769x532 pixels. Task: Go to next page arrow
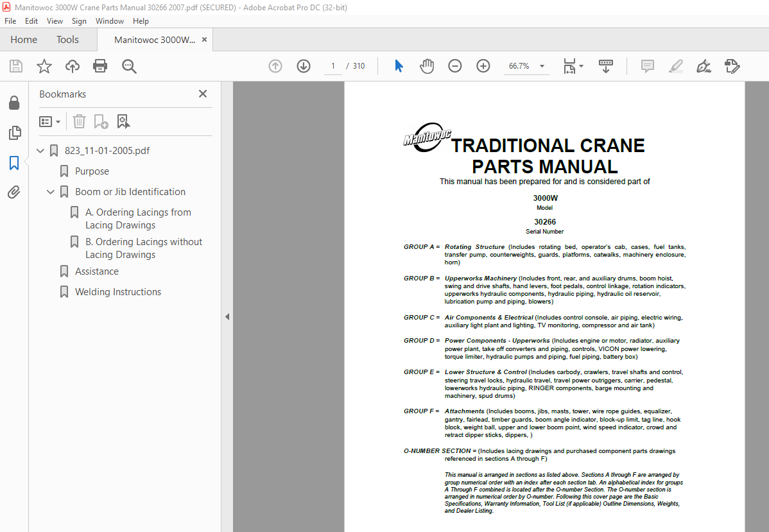pos(304,66)
